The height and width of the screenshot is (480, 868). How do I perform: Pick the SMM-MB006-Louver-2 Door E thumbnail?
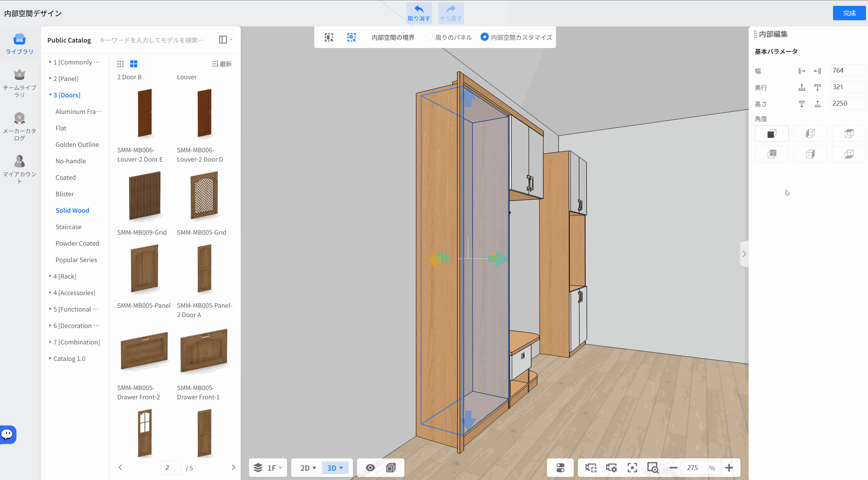coord(145,113)
